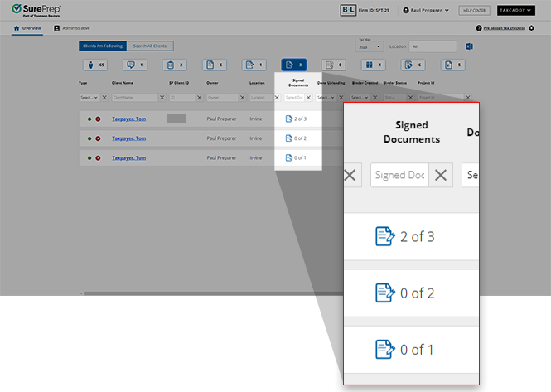Click the Location column filter field
551x392 pixels.
click(261, 98)
